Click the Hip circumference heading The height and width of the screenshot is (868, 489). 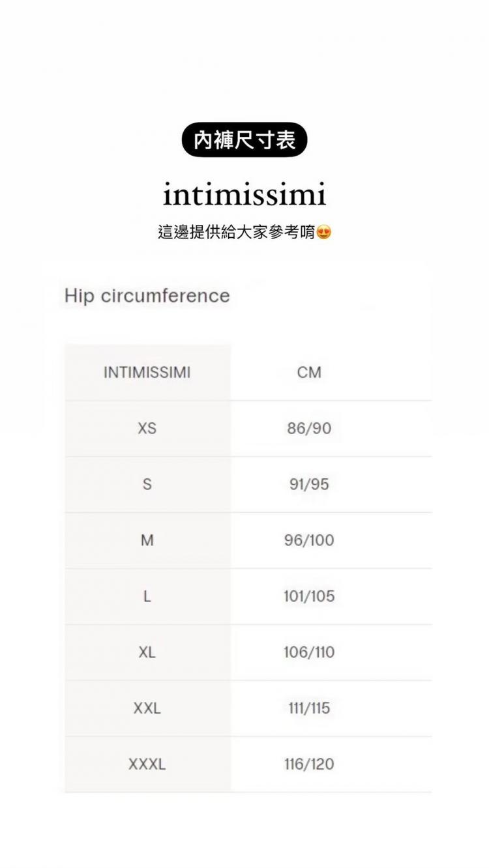pyautogui.click(x=147, y=296)
